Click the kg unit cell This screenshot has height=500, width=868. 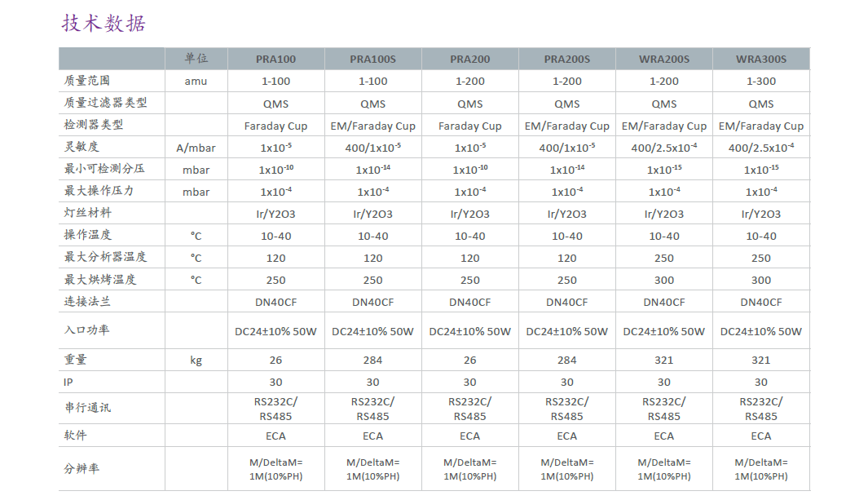pos(196,360)
